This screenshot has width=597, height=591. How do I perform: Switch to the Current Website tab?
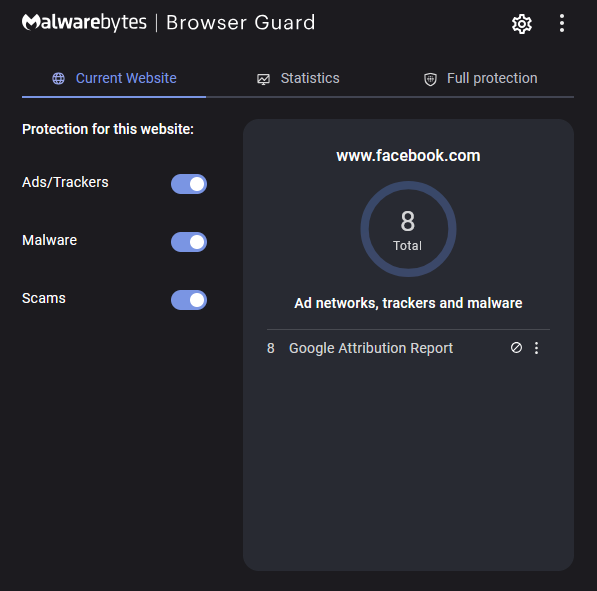[114, 78]
